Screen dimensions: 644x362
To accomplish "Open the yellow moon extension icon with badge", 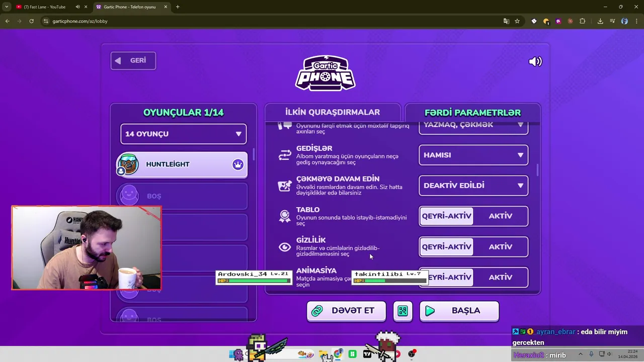I will 546,21.
